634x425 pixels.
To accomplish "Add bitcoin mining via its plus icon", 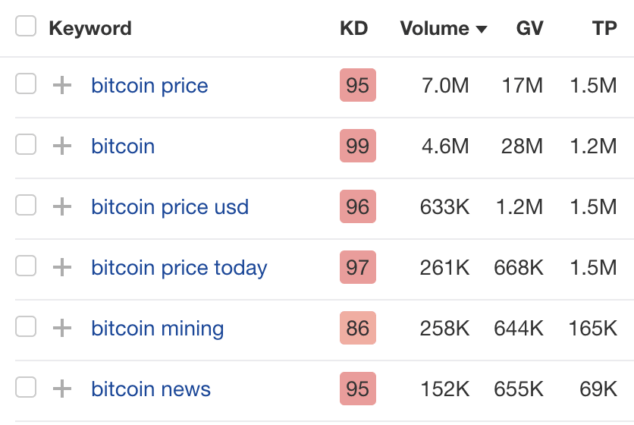I will click(x=62, y=328).
